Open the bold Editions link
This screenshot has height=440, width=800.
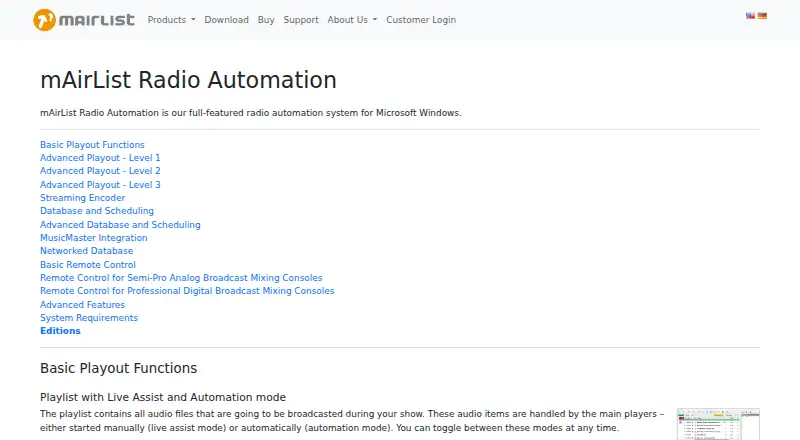[60, 331]
